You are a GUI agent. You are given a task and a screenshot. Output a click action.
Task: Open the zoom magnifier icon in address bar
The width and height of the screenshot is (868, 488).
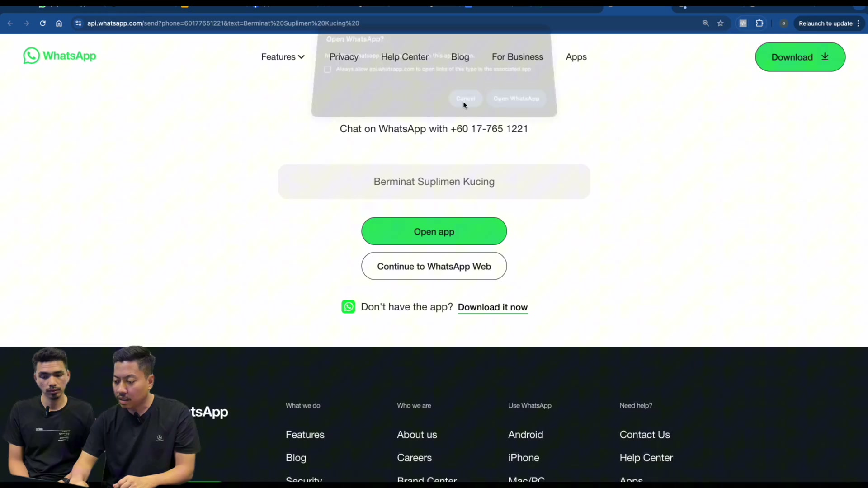pyautogui.click(x=705, y=23)
